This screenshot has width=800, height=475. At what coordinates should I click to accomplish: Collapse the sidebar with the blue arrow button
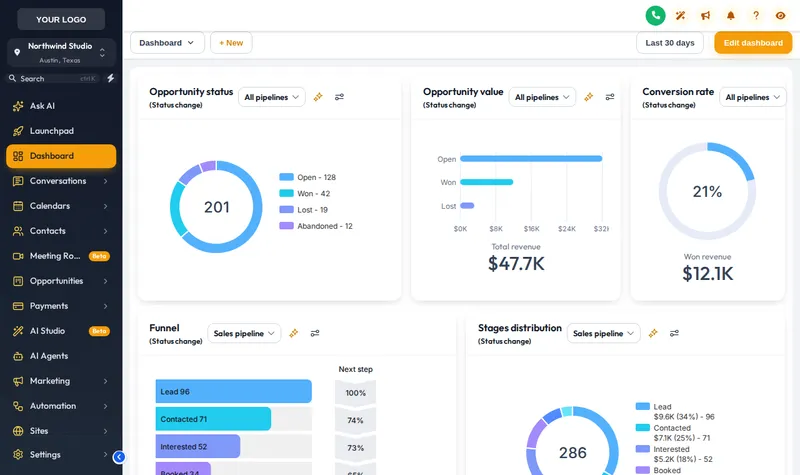119,457
